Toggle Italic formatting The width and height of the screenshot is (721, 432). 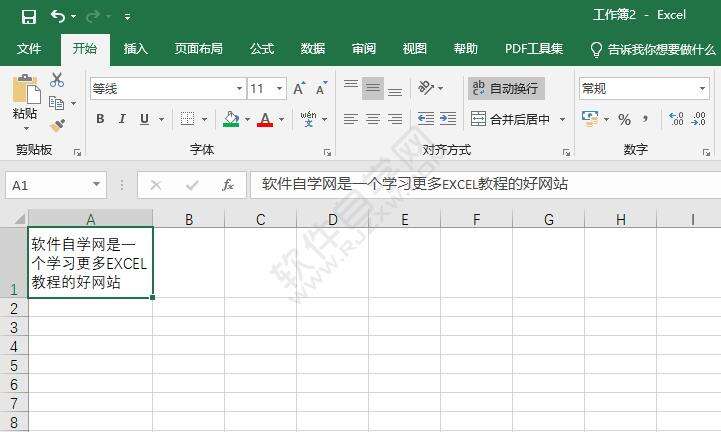(x=122, y=119)
